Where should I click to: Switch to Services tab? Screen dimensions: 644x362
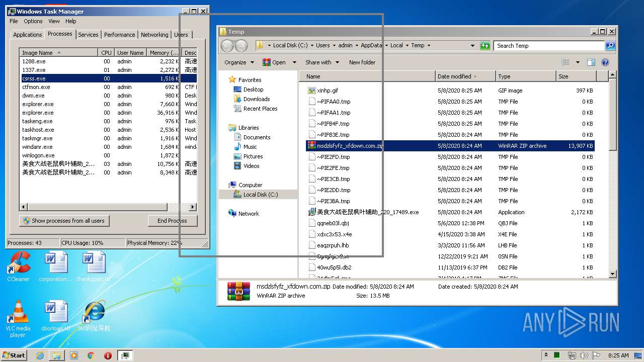click(x=88, y=35)
